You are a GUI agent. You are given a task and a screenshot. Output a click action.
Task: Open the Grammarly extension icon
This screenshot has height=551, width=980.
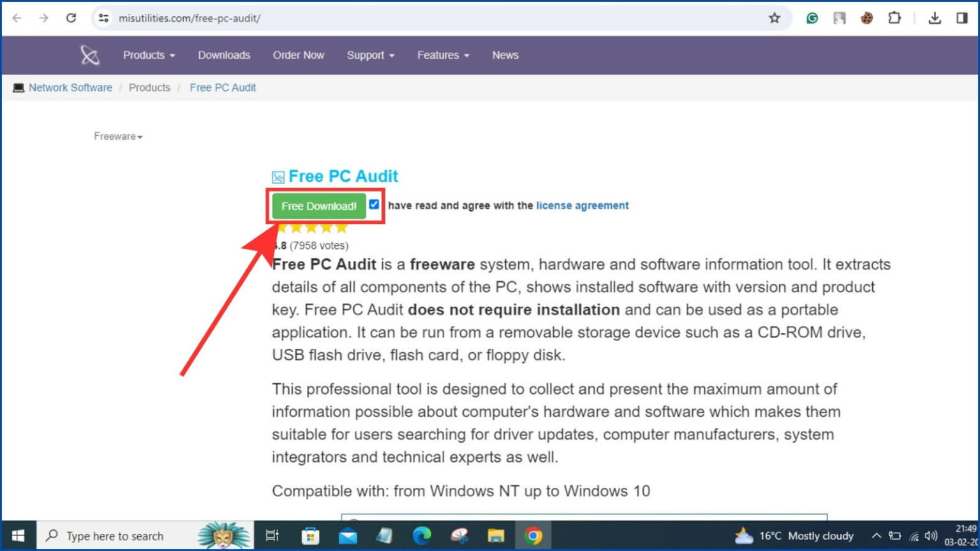[x=812, y=18]
